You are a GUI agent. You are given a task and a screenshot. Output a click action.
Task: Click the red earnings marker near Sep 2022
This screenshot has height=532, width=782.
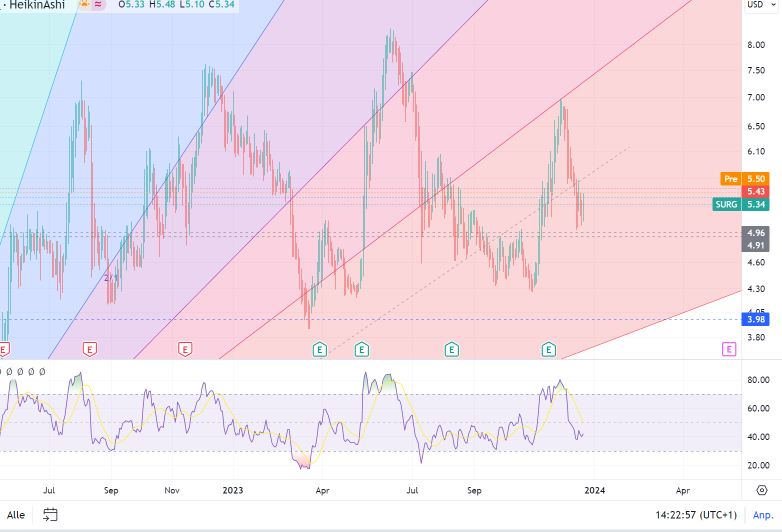(x=89, y=349)
